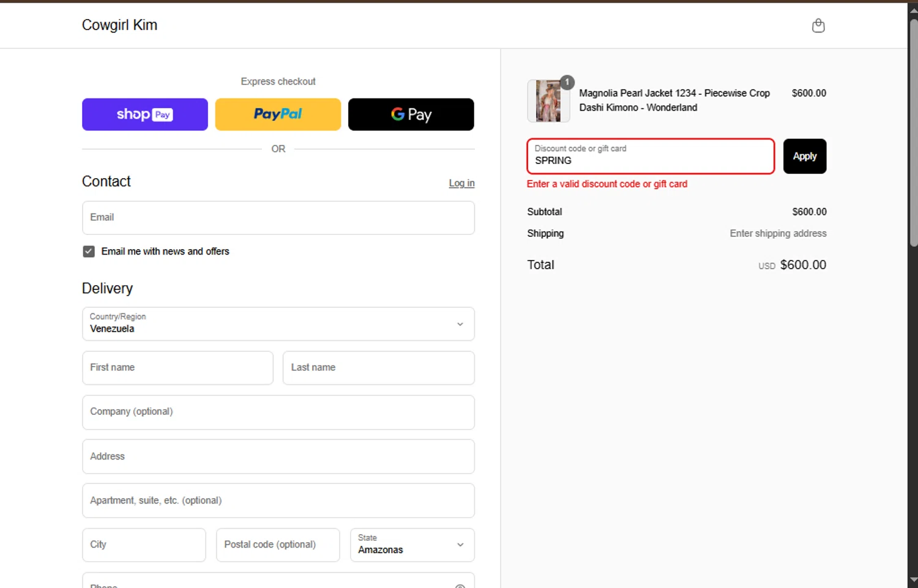Image resolution: width=918 pixels, height=588 pixels.
Task: Click the Subtotal label
Action: [x=545, y=212]
